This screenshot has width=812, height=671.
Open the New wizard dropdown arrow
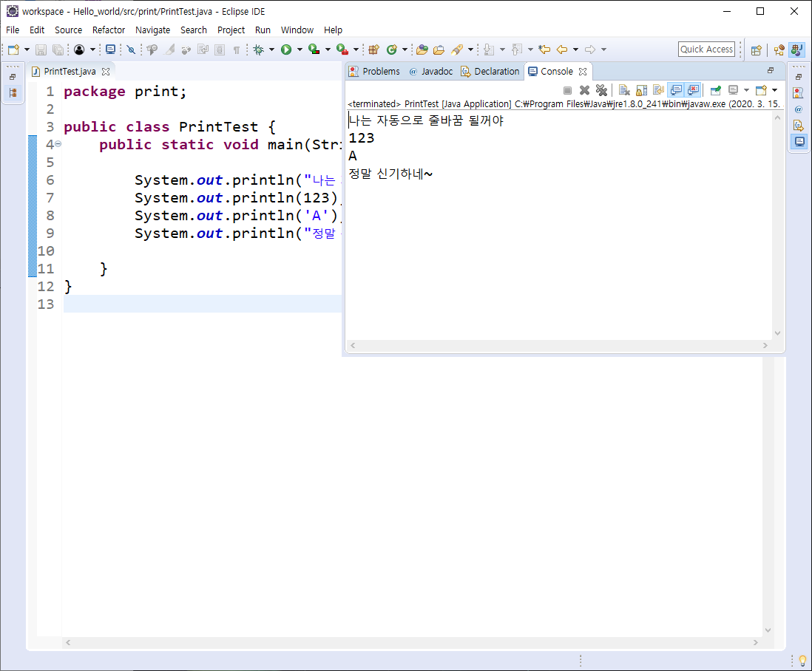click(27, 49)
